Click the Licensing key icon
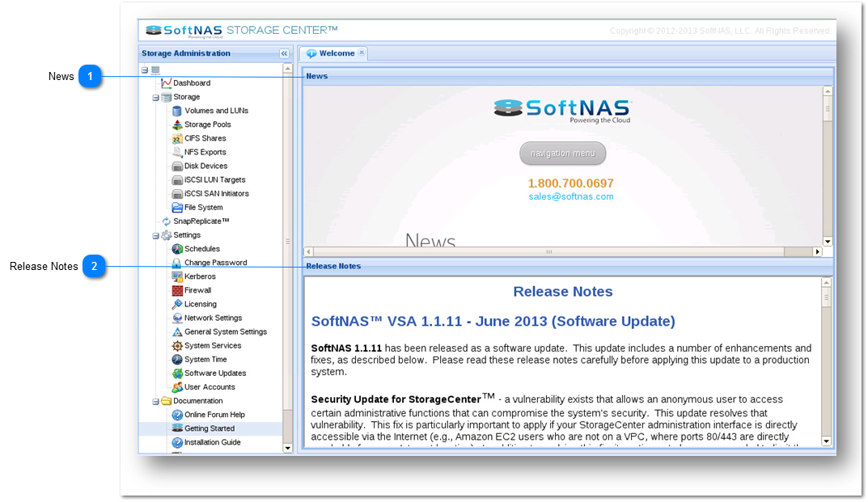 [x=177, y=304]
